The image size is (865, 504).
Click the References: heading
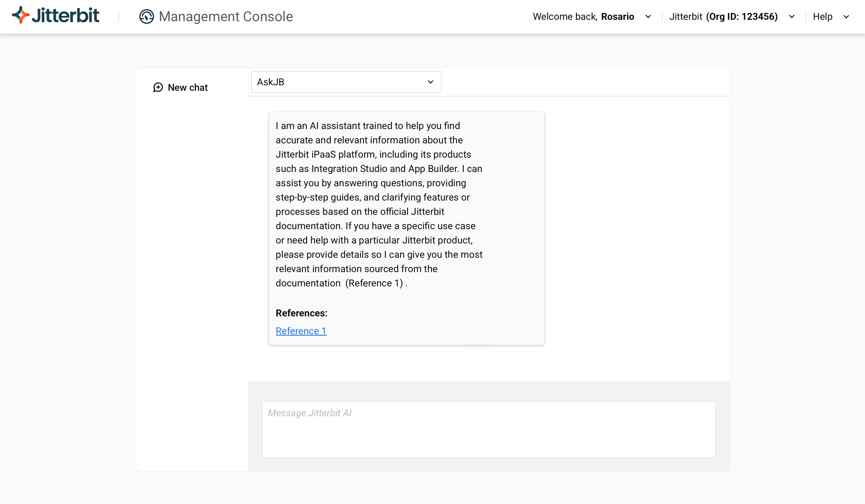[x=301, y=313]
